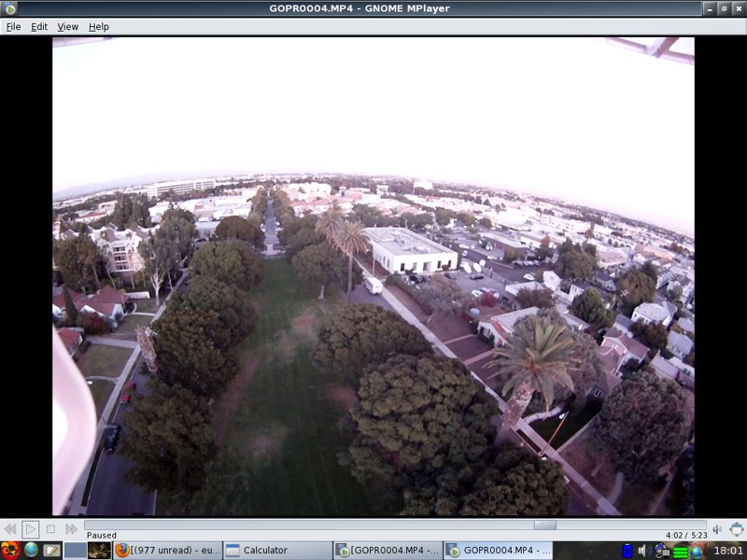Viewport: 747px width, 560px height.
Task: Open the File menu
Action: pyautogui.click(x=13, y=27)
